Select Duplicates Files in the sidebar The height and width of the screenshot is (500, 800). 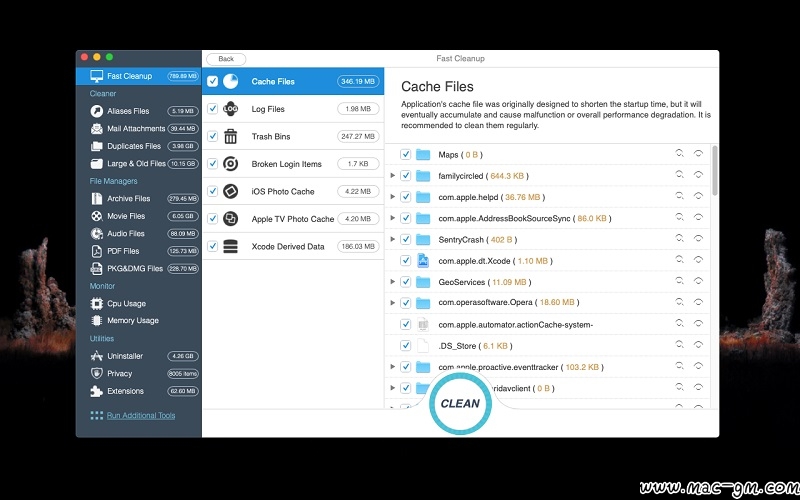point(139,146)
